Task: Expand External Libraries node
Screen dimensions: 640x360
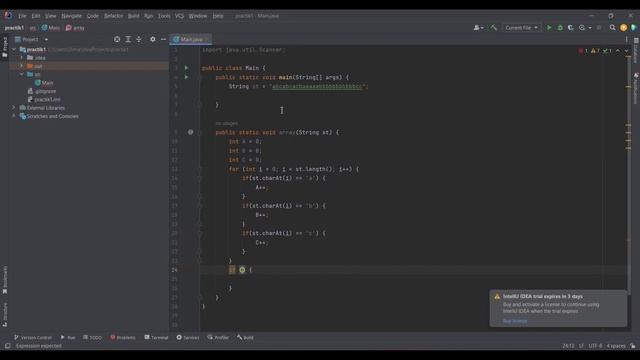Action: [x=14, y=108]
